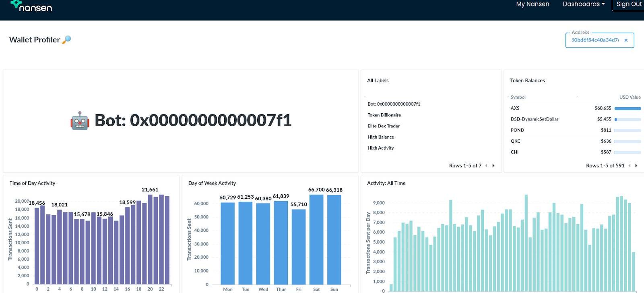Click the wallet Address input field
The image size is (644, 293).
click(x=595, y=40)
